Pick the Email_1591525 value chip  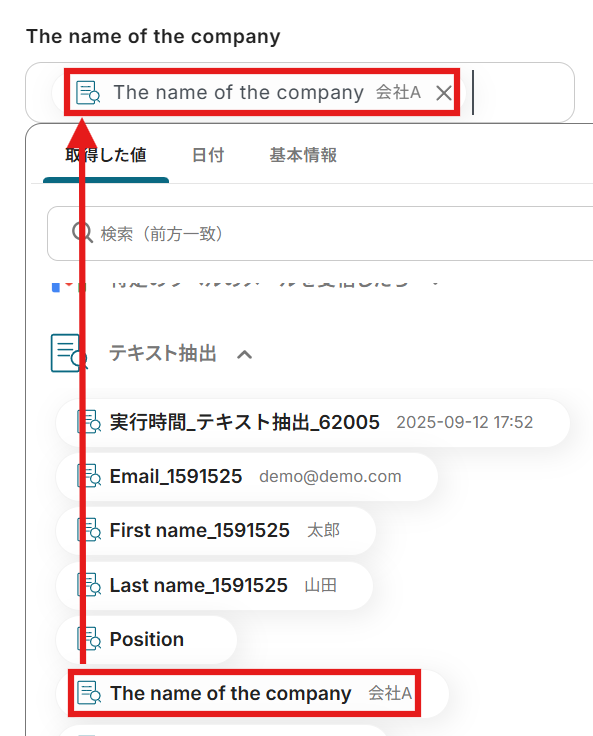[247, 476]
